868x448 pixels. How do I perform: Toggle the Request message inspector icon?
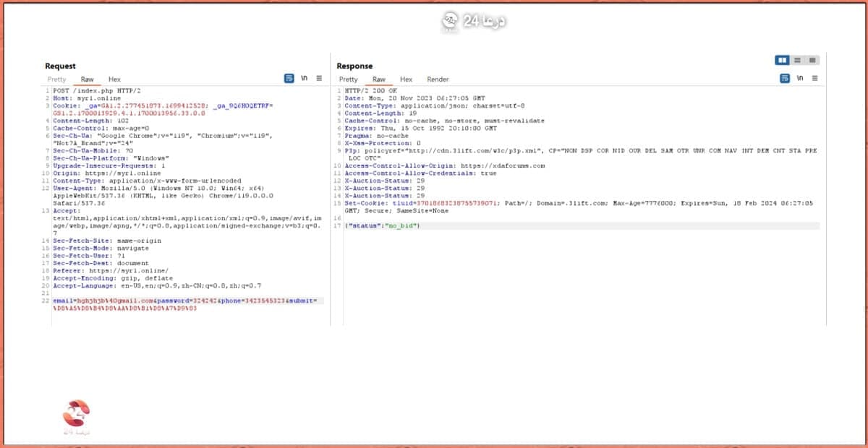[x=289, y=78]
